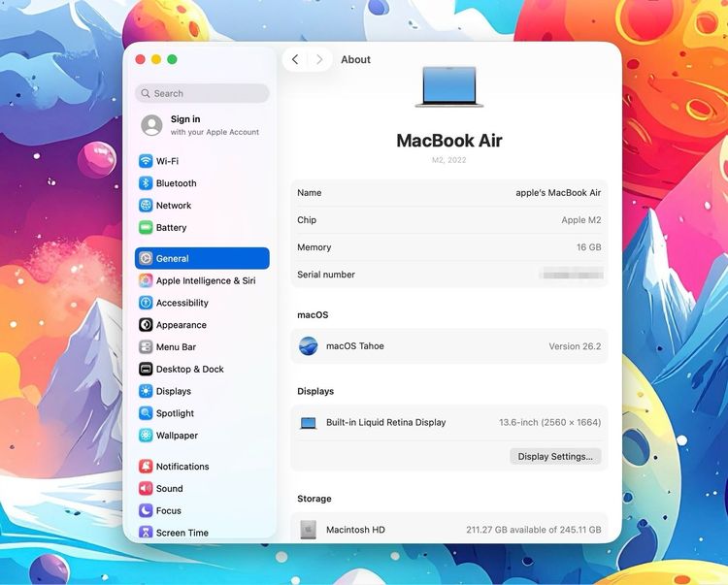Open Wi-Fi settings label
The width and height of the screenshot is (728, 585).
(x=167, y=161)
